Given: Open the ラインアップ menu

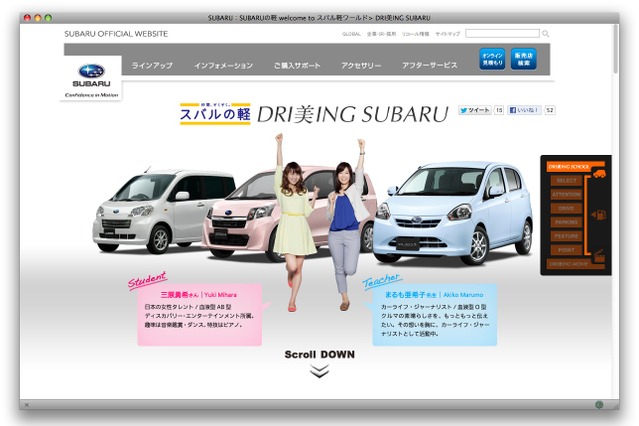Looking at the screenshot, I should tap(152, 65).
